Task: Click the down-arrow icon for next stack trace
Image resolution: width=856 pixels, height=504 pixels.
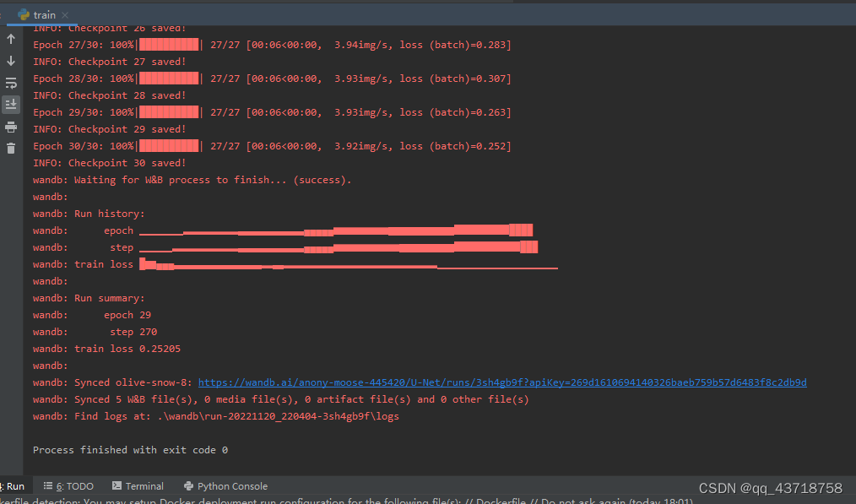Action: 11,61
